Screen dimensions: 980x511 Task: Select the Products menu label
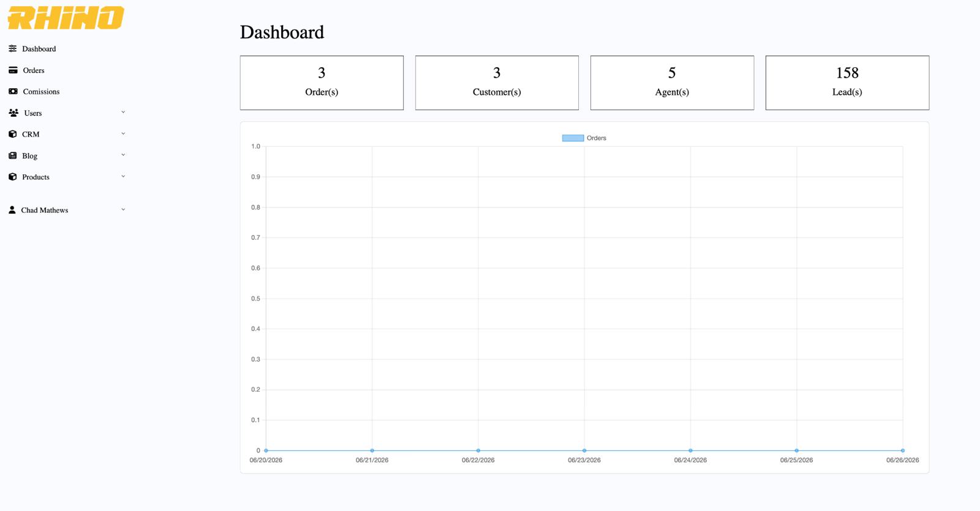[x=36, y=177]
